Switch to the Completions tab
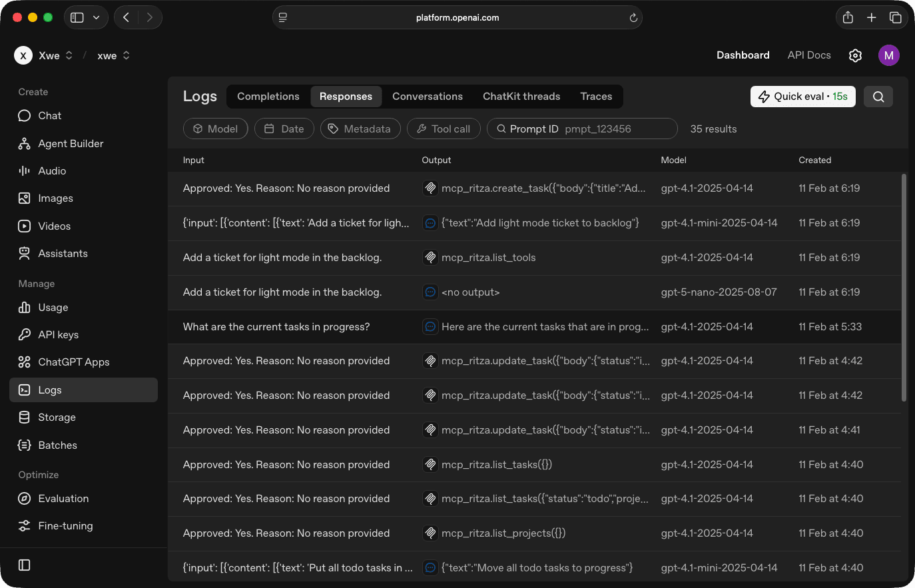Viewport: 915px width, 588px height. (268, 96)
